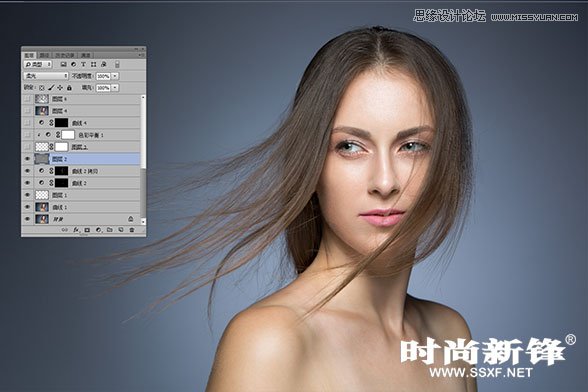The height and width of the screenshot is (392, 588).
Task: Hide the 背景 background layer
Action: 27,219
